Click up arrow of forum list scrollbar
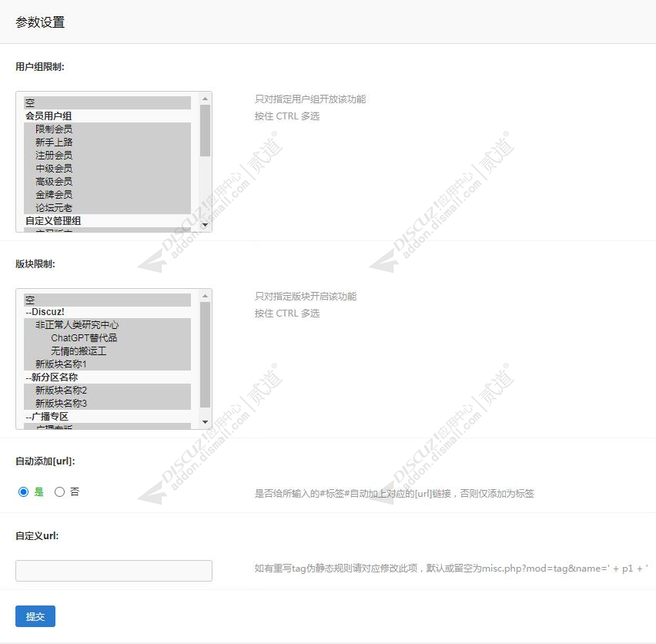 (205, 296)
